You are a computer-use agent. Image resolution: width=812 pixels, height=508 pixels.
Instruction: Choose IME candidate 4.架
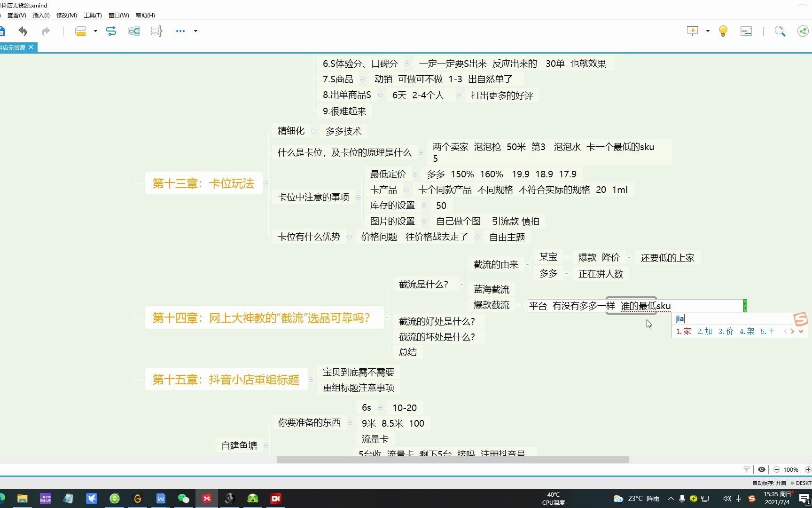click(747, 331)
